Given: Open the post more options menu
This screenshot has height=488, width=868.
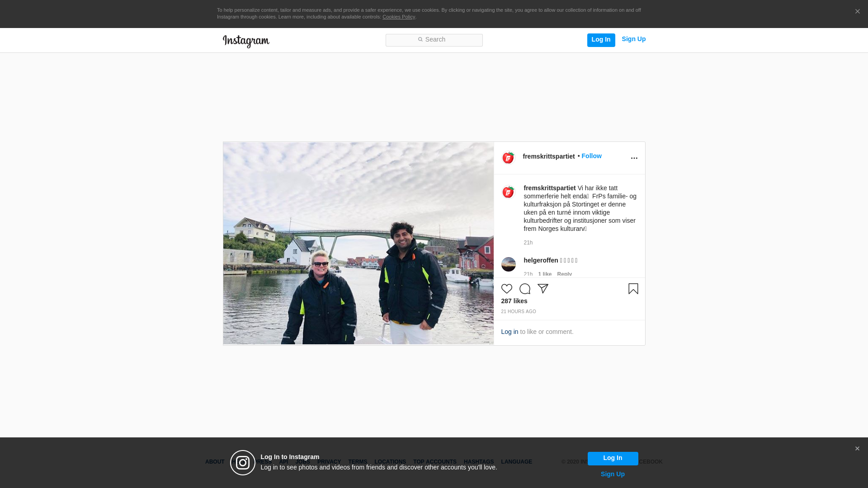Looking at the screenshot, I should [634, 158].
